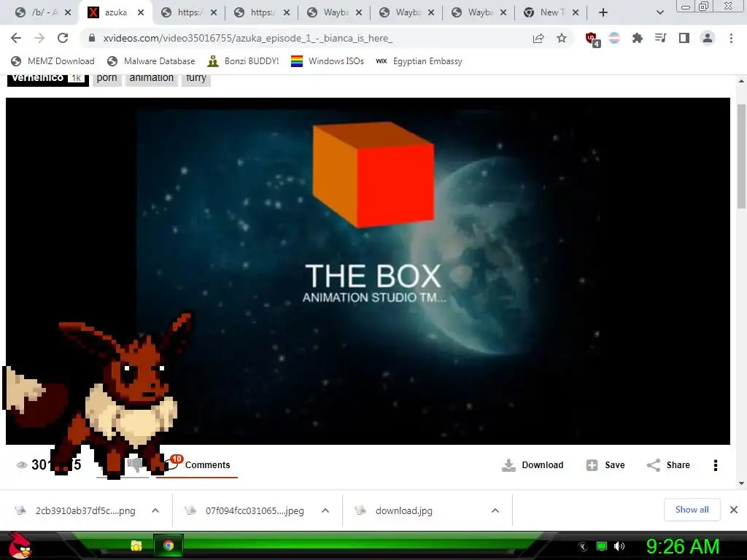The width and height of the screenshot is (747, 560).
Task: Open the Malware Database bookmark
Action: tap(152, 61)
